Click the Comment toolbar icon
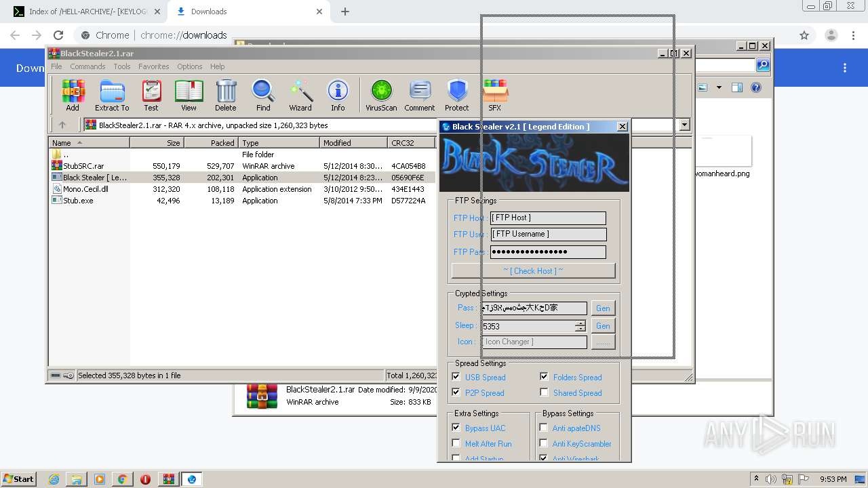Screen dimensions: 868x488 pos(420,95)
